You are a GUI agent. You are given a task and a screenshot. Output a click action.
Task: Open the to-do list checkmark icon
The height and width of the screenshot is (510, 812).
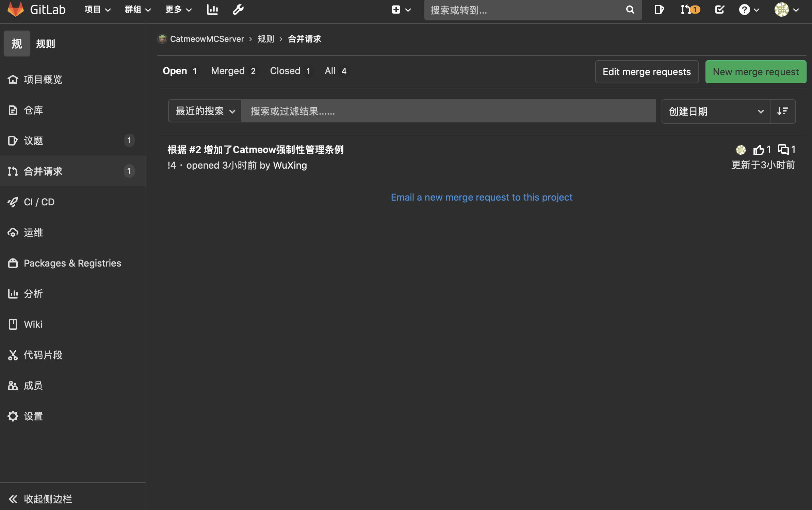click(719, 10)
